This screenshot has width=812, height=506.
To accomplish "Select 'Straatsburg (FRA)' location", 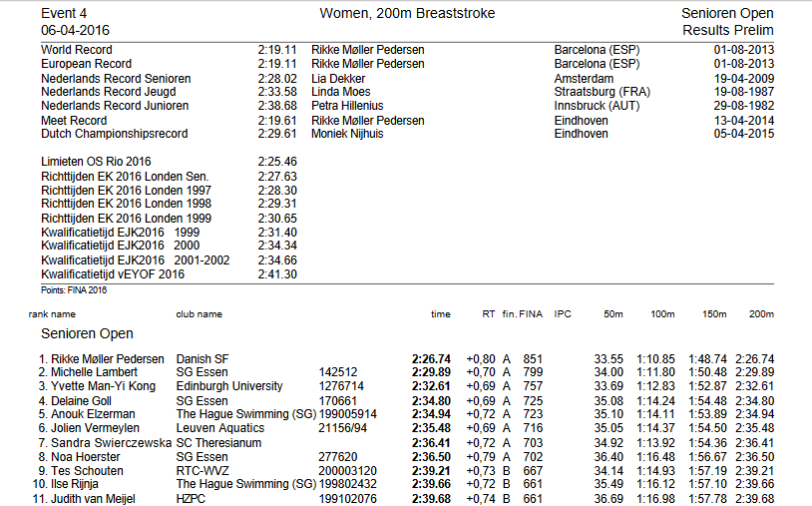I will pyautogui.click(x=602, y=92).
